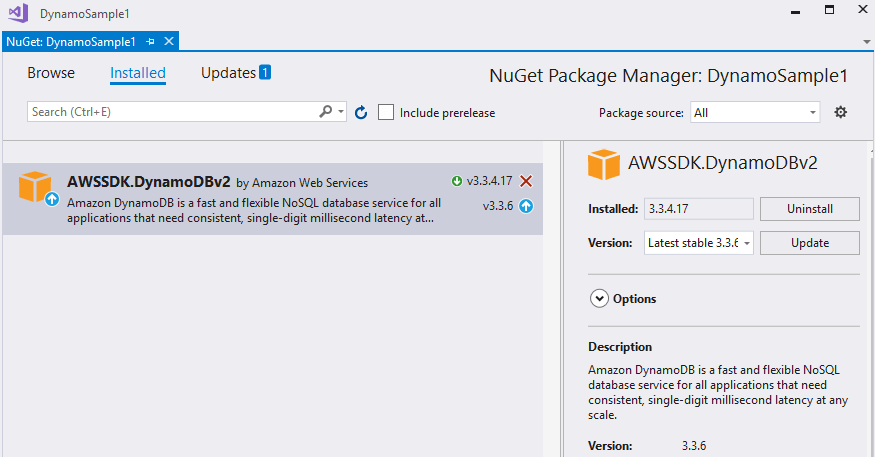The image size is (875, 457).
Task: Select the AWSSDK.DynamoDBv2 package row
Action: [x=272, y=199]
